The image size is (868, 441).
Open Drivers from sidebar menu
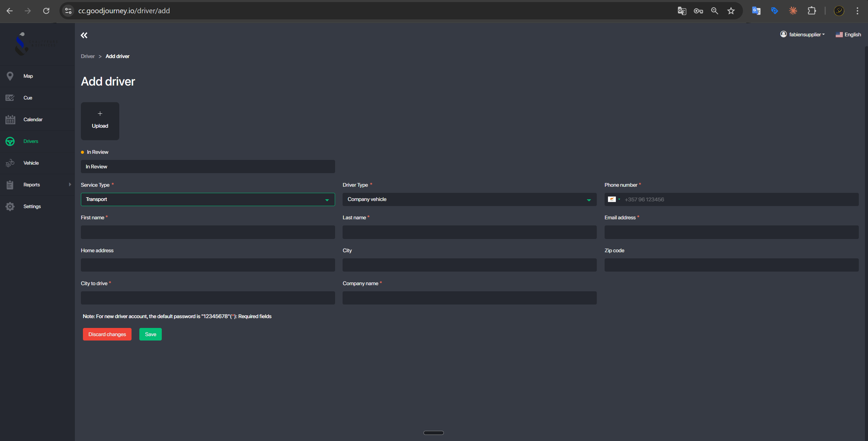tap(31, 141)
